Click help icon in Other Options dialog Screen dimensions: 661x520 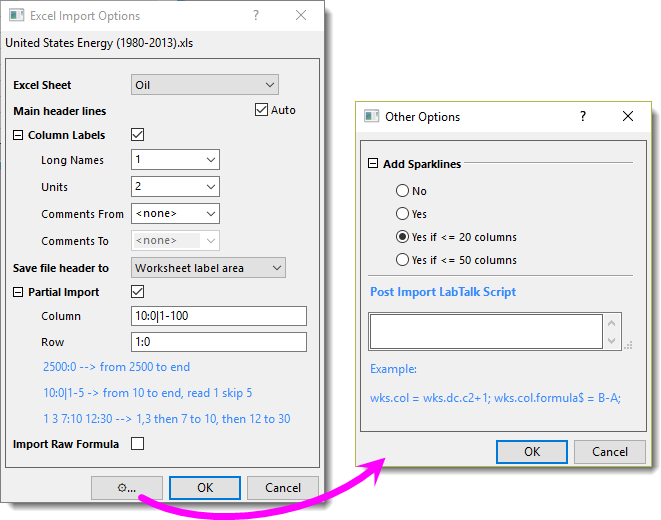583,116
